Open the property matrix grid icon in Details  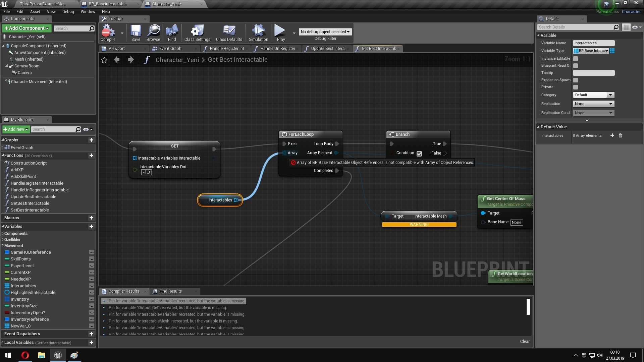click(626, 27)
